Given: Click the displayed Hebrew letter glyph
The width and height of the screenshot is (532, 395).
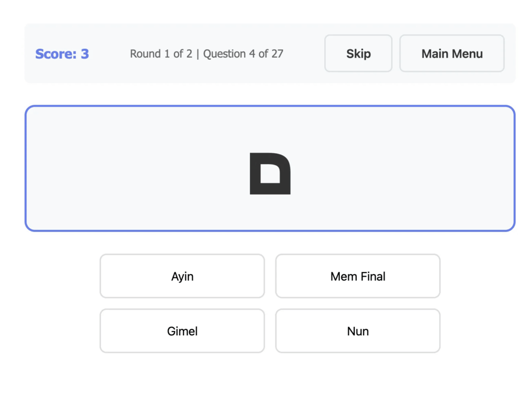Looking at the screenshot, I should [270, 174].
